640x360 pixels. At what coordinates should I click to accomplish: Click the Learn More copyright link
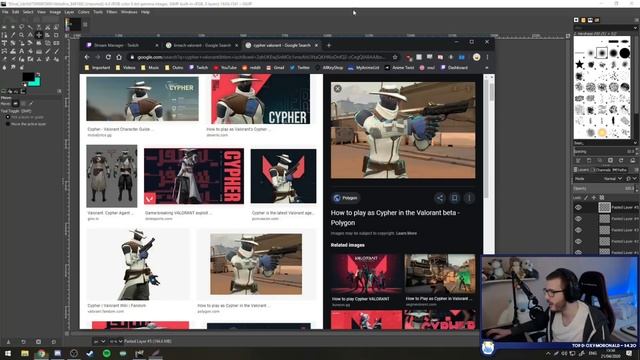[406, 233]
